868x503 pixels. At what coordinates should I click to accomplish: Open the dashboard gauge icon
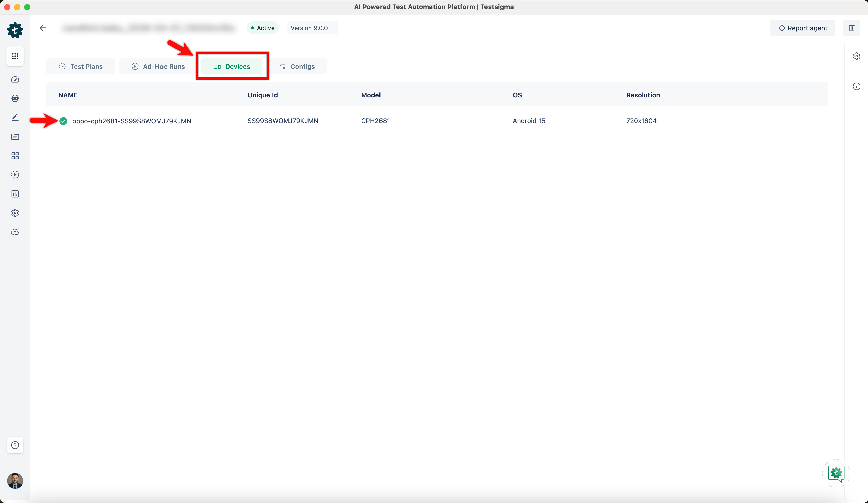[x=15, y=80]
